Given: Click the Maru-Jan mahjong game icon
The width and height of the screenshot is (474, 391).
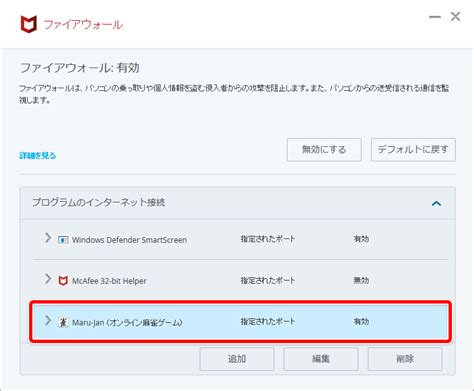Looking at the screenshot, I should click(x=63, y=322).
